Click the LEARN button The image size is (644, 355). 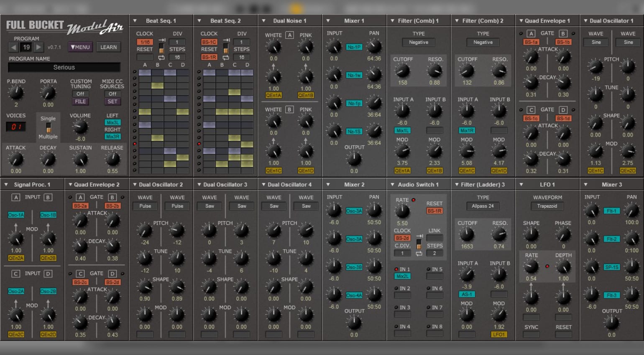click(109, 47)
